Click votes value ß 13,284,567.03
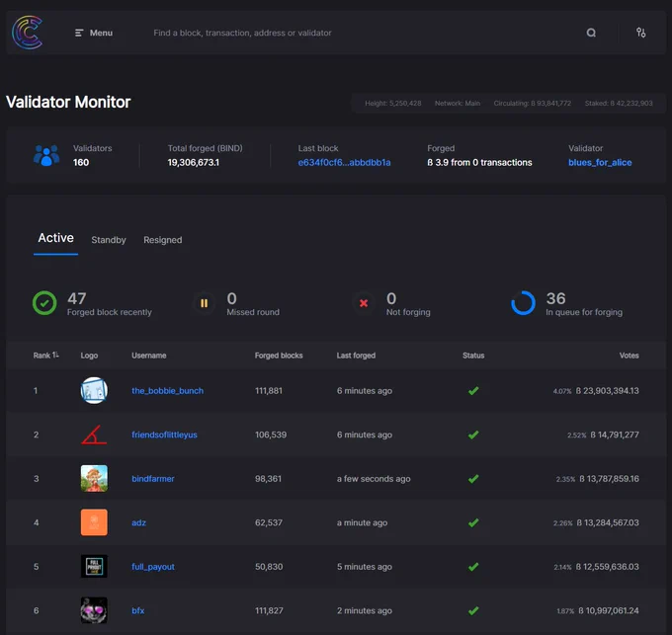 608,522
